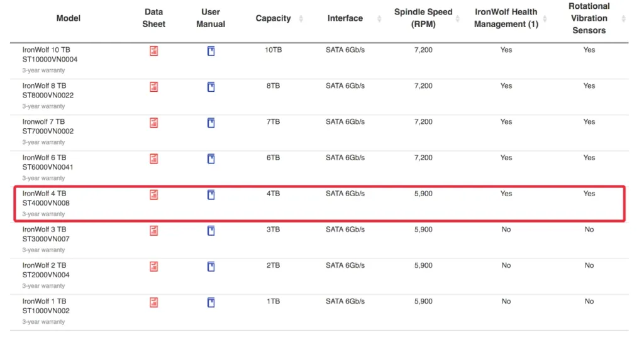Viewport: 644px width, 337px height.
Task: Click Health Management No in 3TB row
Action: (x=506, y=229)
